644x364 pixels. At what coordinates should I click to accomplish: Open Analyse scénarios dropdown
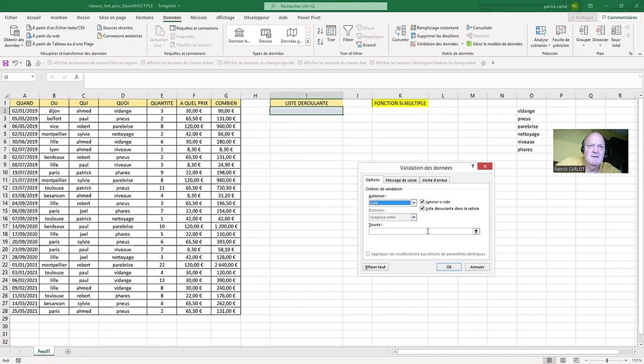[540, 36]
